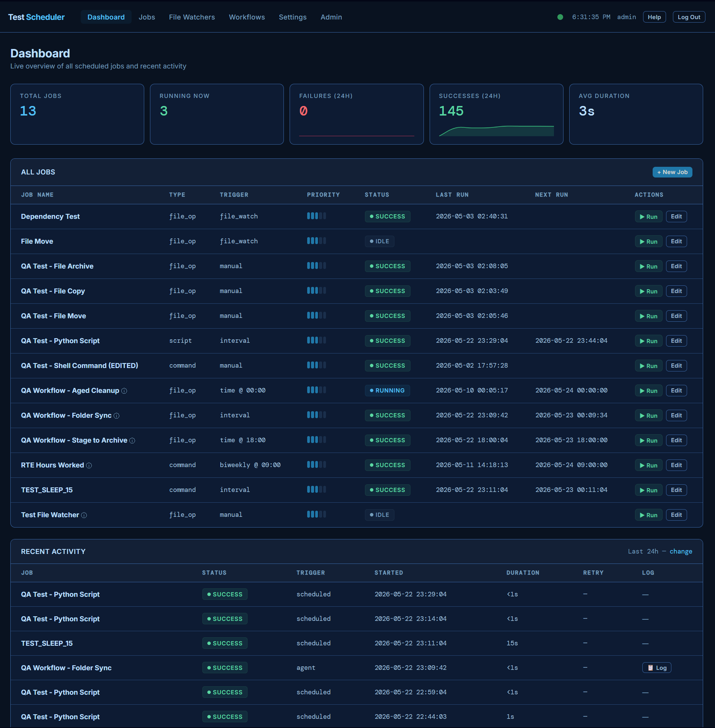Edit QA Workflow - Aged Cleanup
The height and width of the screenshot is (728, 715).
(676, 391)
